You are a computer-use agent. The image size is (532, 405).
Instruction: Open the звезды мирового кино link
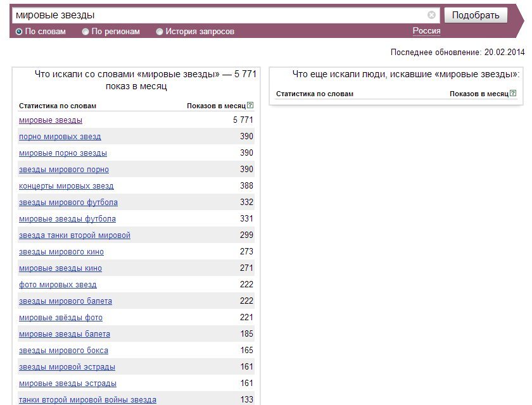[x=61, y=252]
